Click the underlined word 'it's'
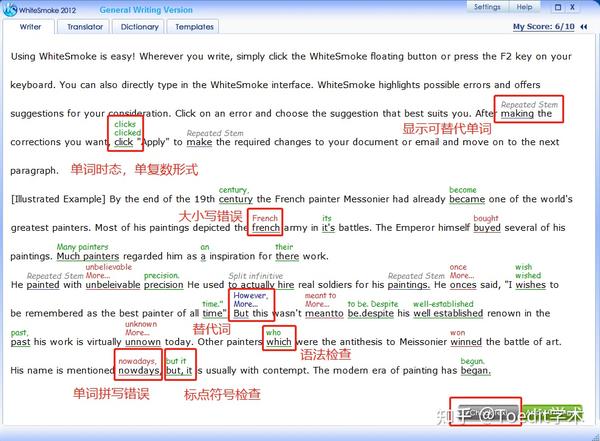Viewport: 600px width, 441px height. [x=328, y=228]
